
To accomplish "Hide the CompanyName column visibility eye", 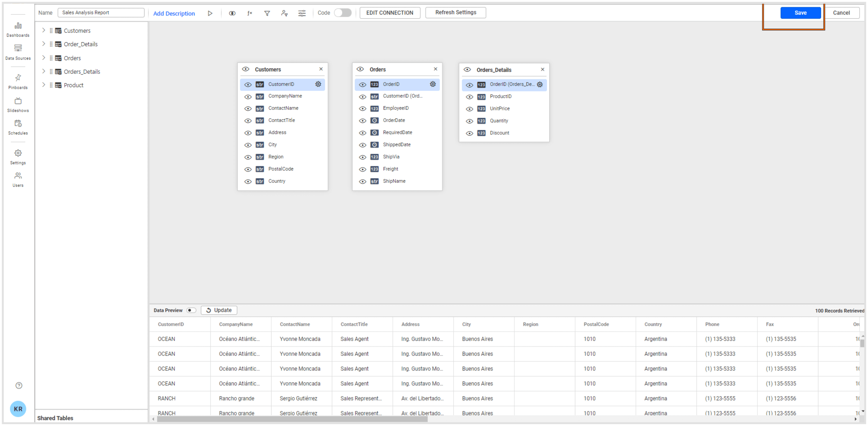I will (248, 96).
